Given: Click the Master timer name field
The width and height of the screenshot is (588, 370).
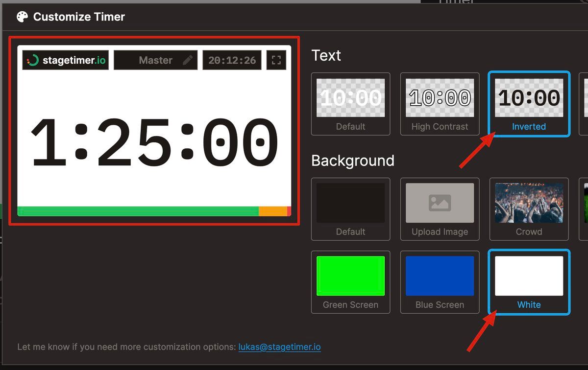Looking at the screenshot, I should pyautogui.click(x=155, y=60).
